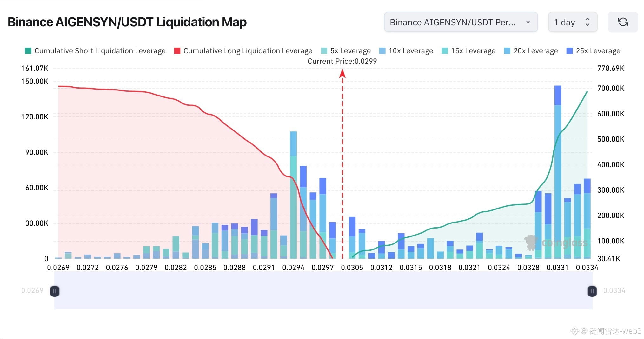This screenshot has height=339, width=644.
Task: Toggle Cumulative Short Liquidation Leverage legend series
Action: click(x=95, y=51)
